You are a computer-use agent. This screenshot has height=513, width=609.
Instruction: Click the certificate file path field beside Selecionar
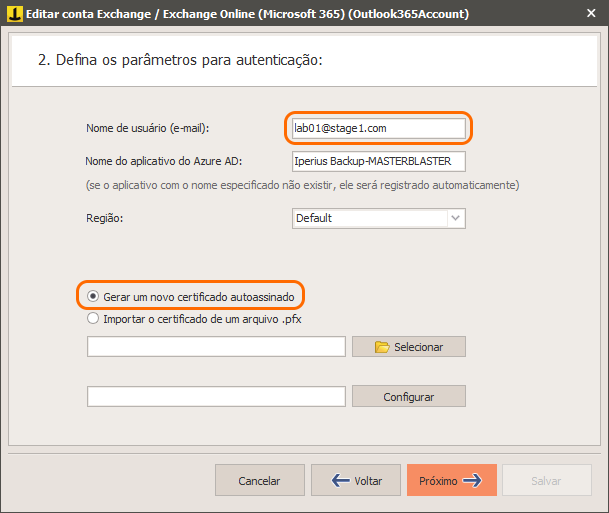point(216,346)
